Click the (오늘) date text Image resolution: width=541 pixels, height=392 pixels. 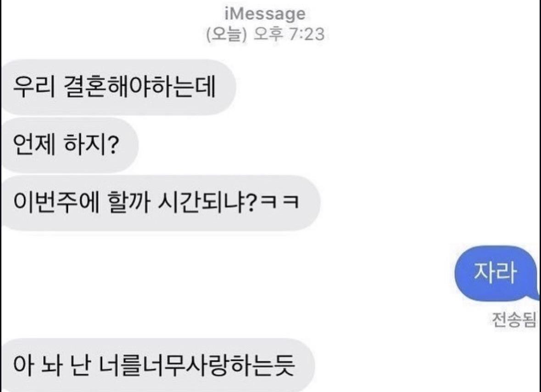click(x=227, y=34)
